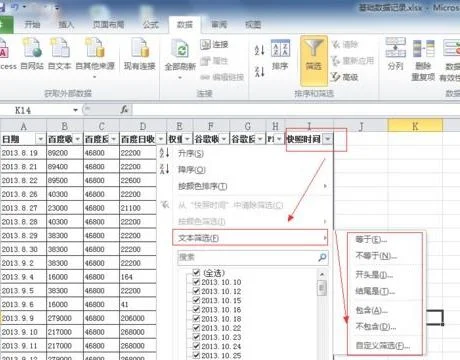The image size is (460, 360).
Task: Open the Name Box dropdown arrow
Action: click(76, 110)
